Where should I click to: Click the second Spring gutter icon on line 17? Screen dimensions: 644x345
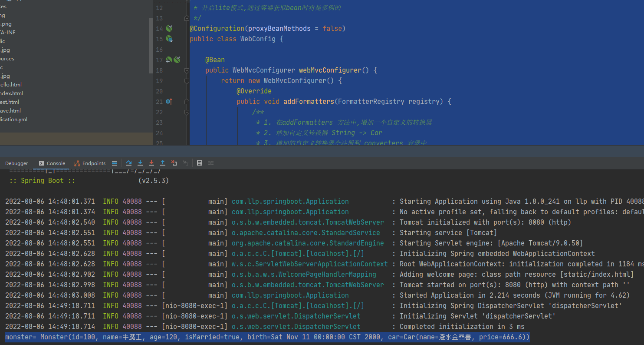(x=177, y=60)
